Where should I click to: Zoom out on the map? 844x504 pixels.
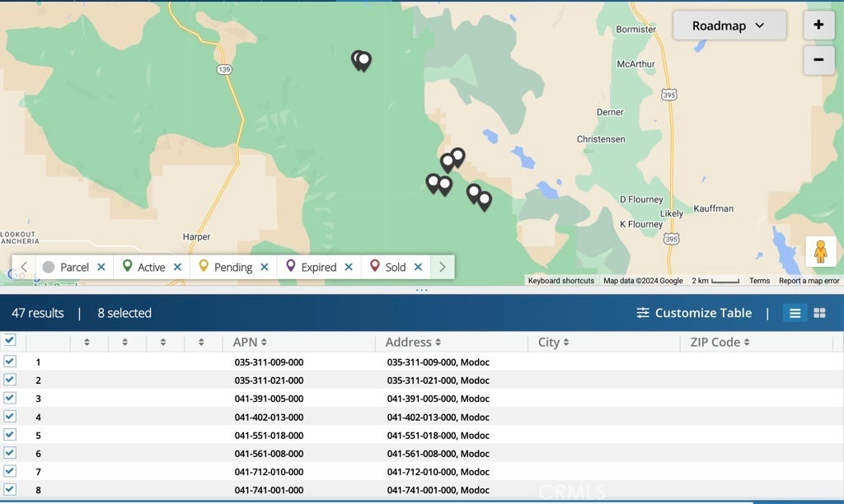point(818,59)
